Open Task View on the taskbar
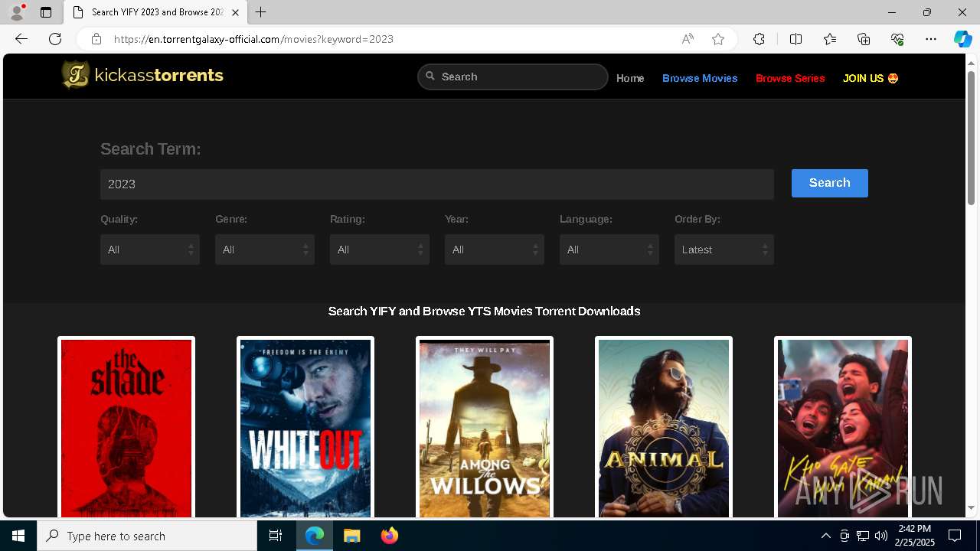 point(276,536)
